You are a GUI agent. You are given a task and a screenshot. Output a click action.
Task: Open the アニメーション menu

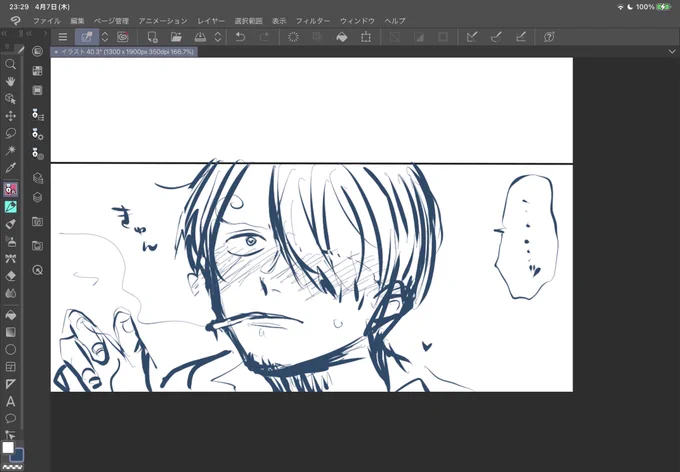click(x=163, y=21)
